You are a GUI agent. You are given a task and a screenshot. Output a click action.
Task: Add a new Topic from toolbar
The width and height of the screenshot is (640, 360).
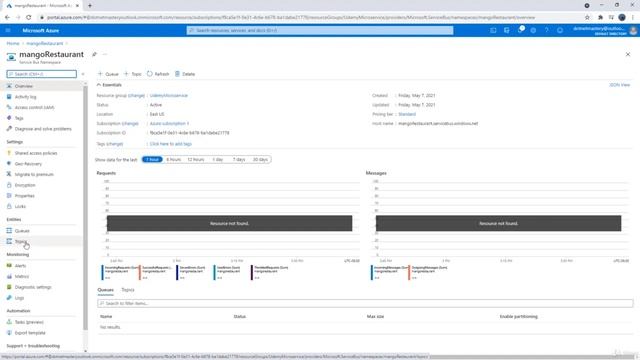[x=133, y=74]
